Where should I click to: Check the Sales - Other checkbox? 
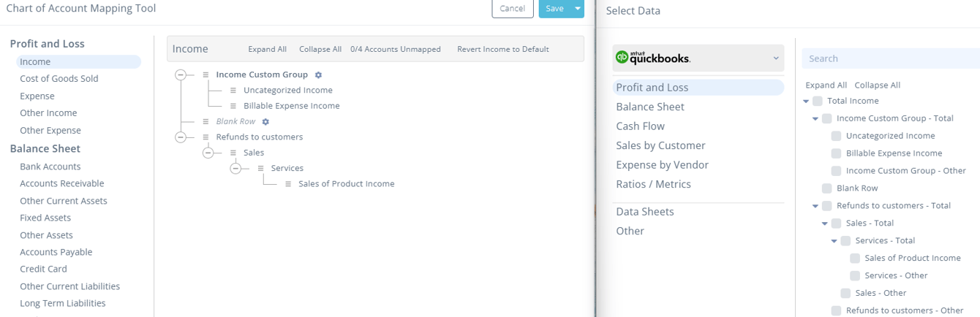click(x=845, y=294)
